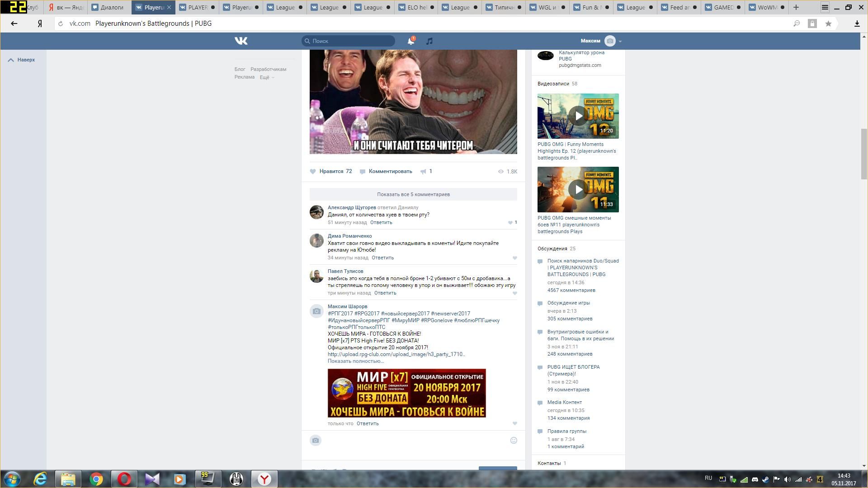Reply to Александр Щугорев's comment via Ответить
Viewport: 868px width, 488px height.
tap(381, 222)
